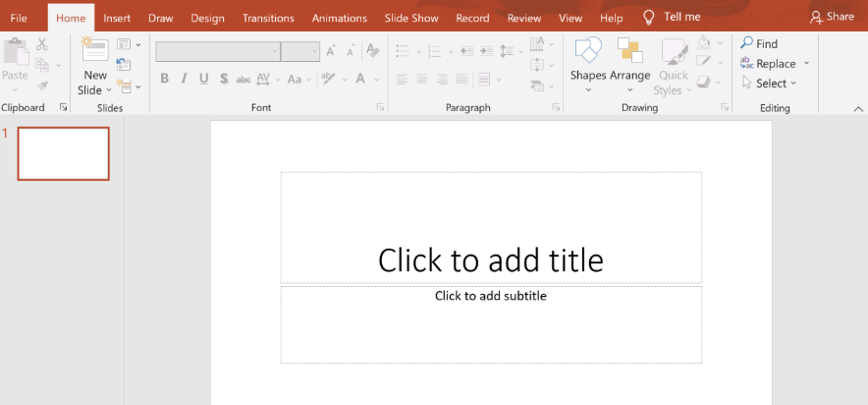This screenshot has width=868, height=405.
Task: Toggle Strikethrough formatting
Action: pyautogui.click(x=244, y=80)
